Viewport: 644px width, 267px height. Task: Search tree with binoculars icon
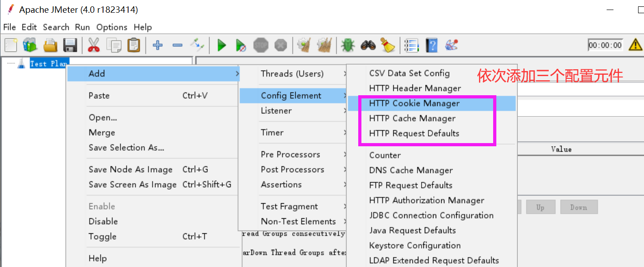(x=368, y=45)
